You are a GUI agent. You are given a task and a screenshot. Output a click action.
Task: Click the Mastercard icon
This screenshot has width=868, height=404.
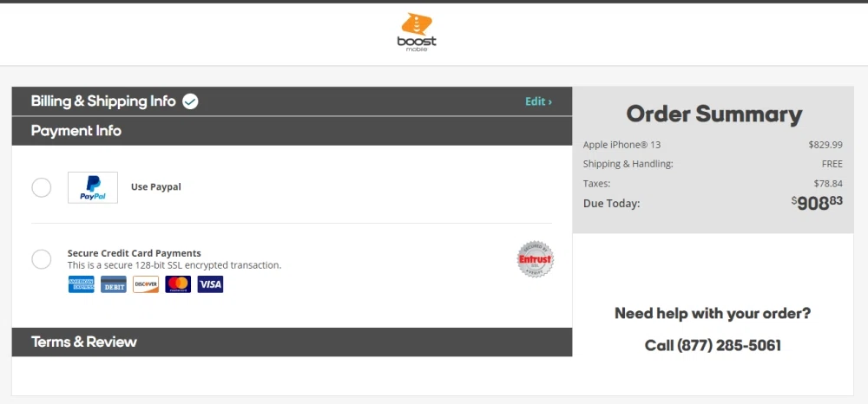[x=178, y=284]
